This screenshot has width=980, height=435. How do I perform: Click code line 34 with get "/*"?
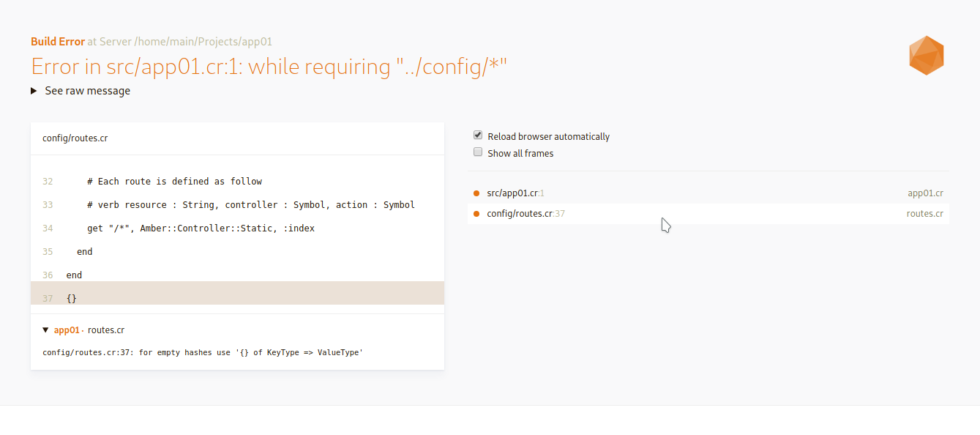tap(201, 228)
